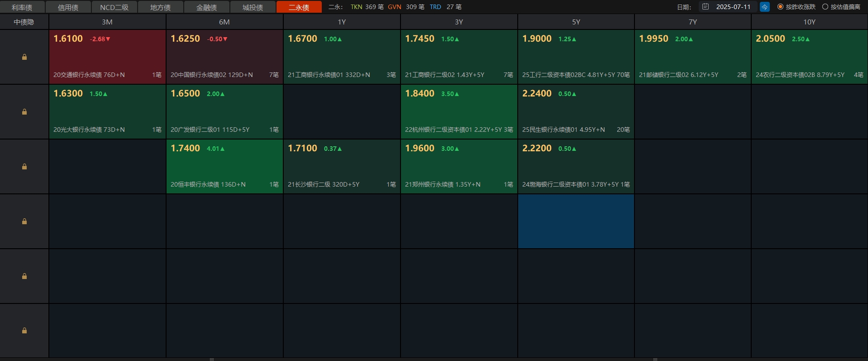
Task: Open the calendar icon in the date field
Action: (706, 7)
